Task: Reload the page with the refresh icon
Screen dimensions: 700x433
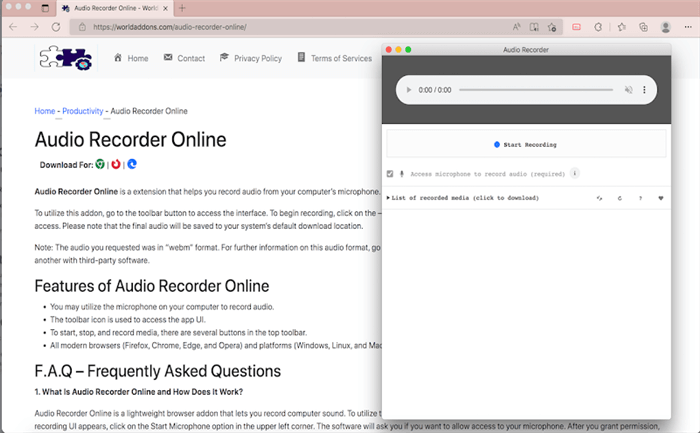Action: point(56,27)
